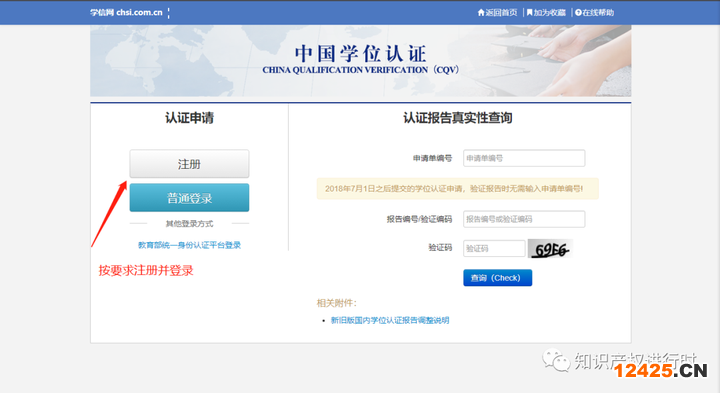Click the 普通登录 login button
Viewport: 720px width, 393px height.
(x=189, y=198)
